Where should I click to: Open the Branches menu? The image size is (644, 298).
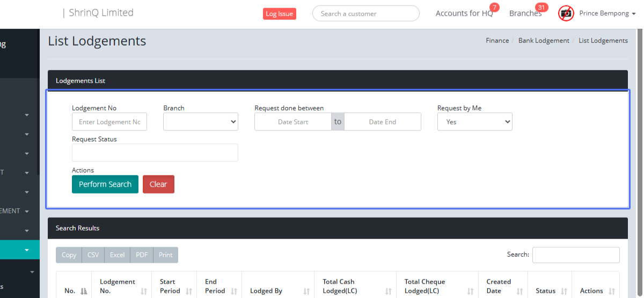525,13
